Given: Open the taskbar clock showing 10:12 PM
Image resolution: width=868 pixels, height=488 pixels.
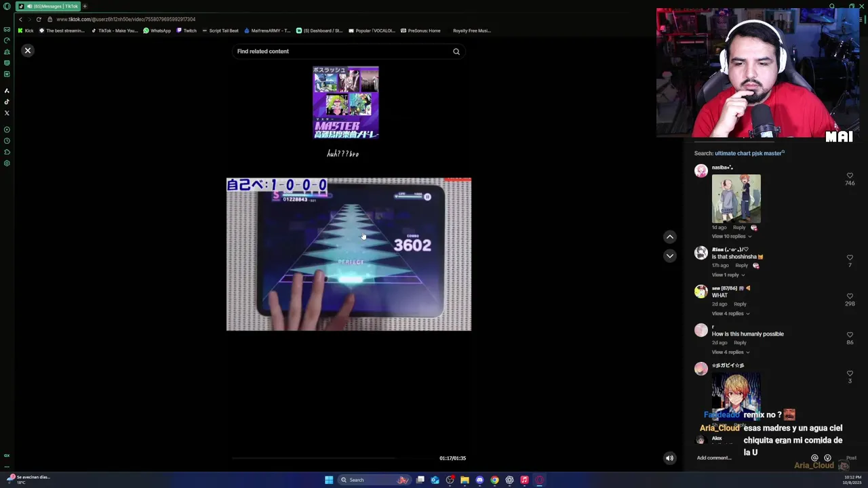Looking at the screenshot, I should point(853,480).
